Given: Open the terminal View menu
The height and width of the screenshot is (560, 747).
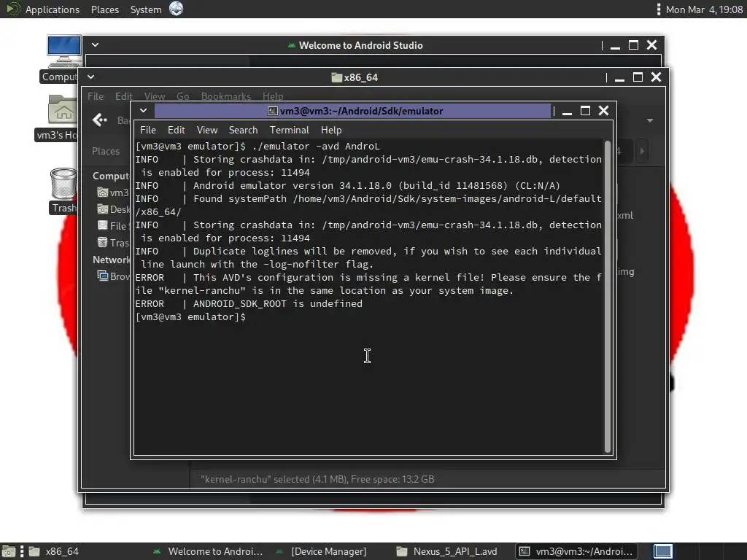Looking at the screenshot, I should click(x=206, y=130).
